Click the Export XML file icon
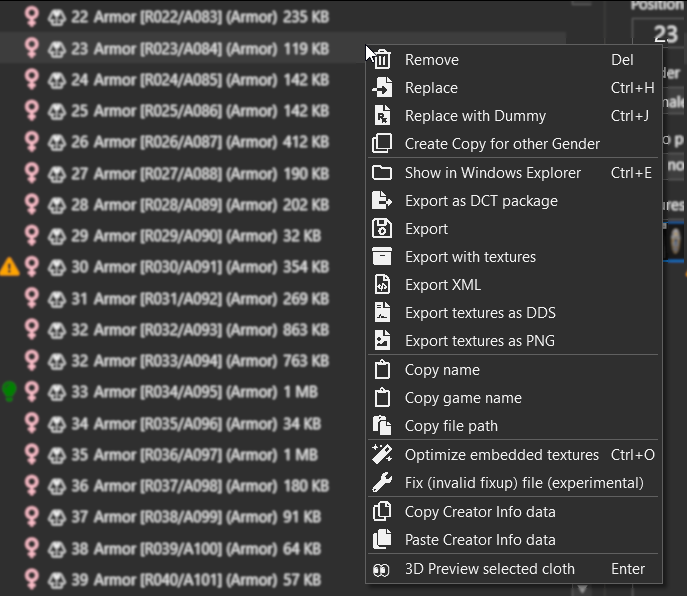The image size is (687, 596). [x=382, y=285]
